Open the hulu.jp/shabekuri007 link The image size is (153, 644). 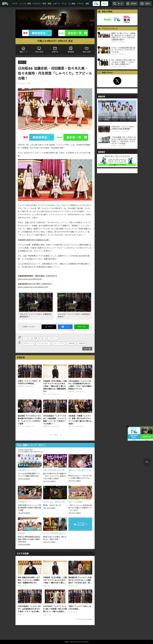(33, 287)
